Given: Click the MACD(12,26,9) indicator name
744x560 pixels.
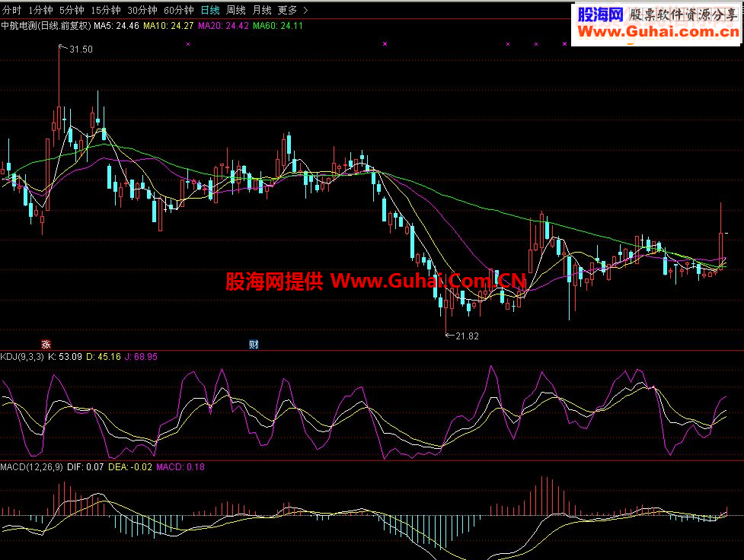Looking at the screenshot, I should [x=31, y=467].
